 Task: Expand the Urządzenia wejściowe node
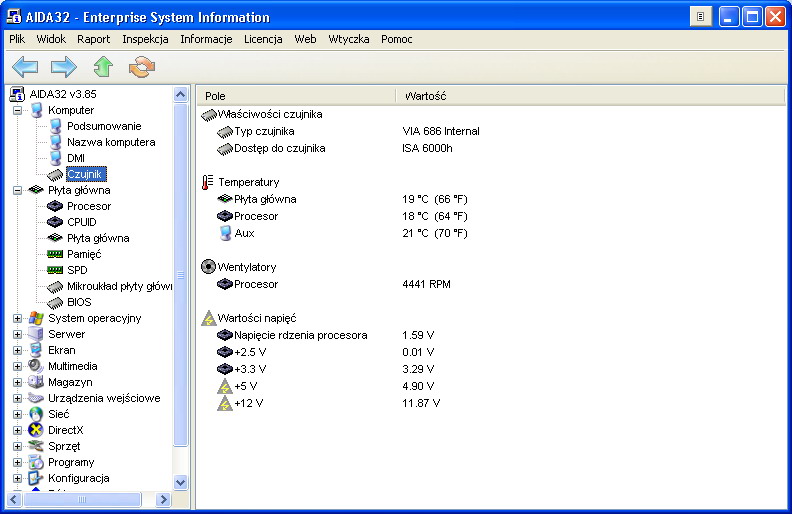[17, 398]
